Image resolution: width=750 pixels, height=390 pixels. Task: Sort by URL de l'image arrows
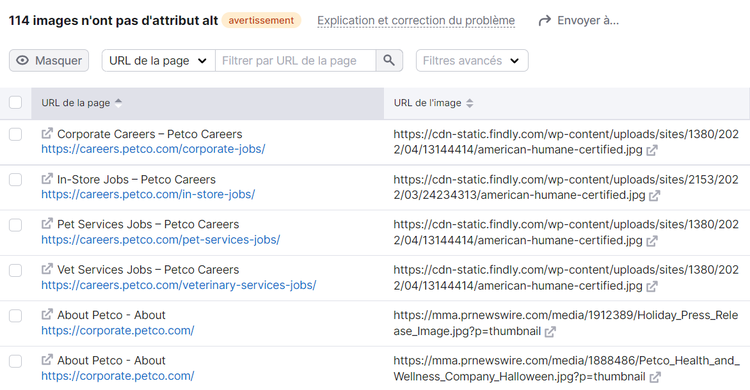tap(469, 103)
